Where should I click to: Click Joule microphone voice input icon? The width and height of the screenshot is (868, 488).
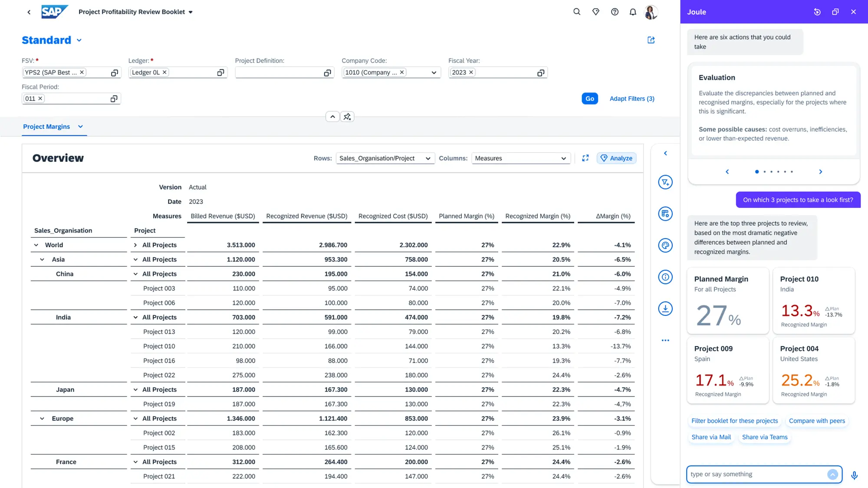pos(854,475)
